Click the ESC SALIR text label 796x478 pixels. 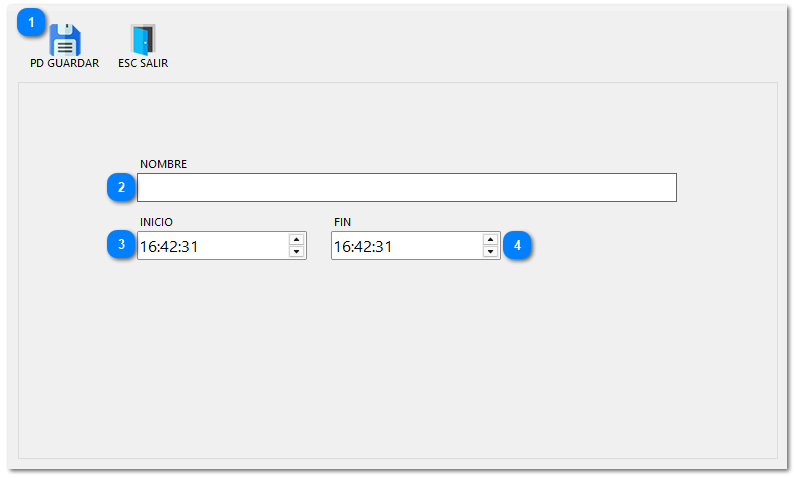point(143,63)
